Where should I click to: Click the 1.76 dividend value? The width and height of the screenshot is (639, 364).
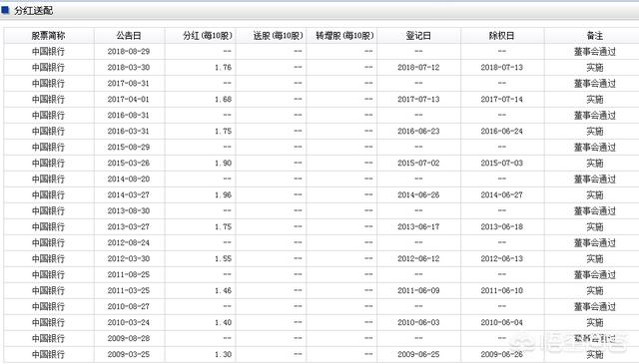click(x=224, y=68)
